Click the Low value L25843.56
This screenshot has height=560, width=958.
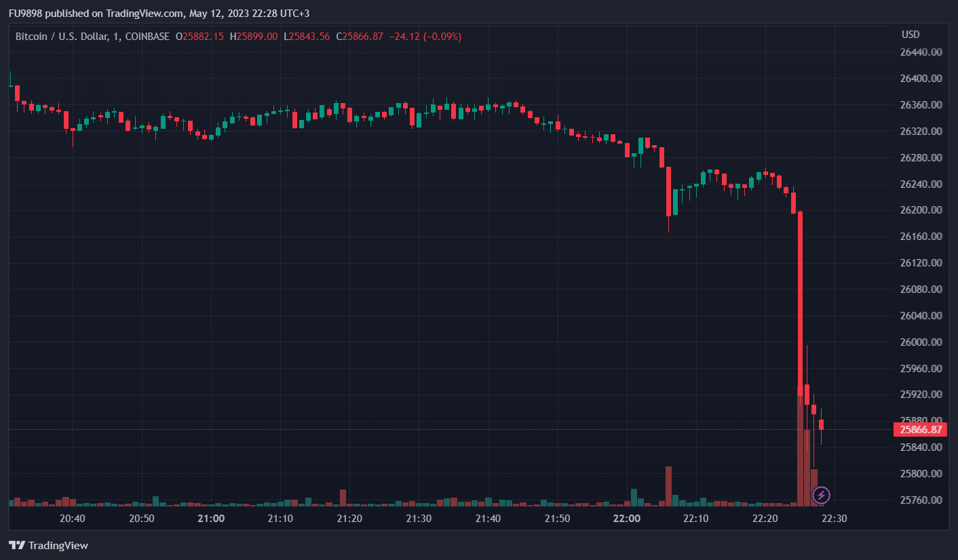307,37
